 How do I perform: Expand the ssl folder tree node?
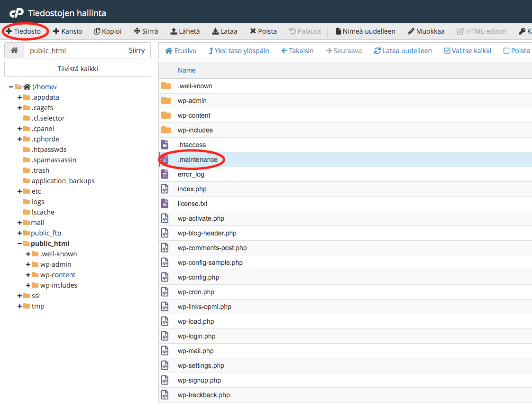(20, 296)
